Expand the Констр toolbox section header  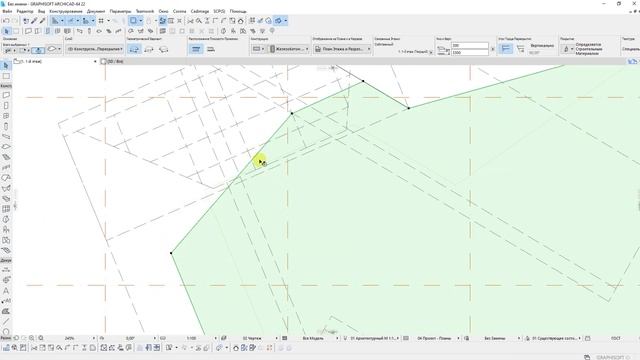pos(6,86)
